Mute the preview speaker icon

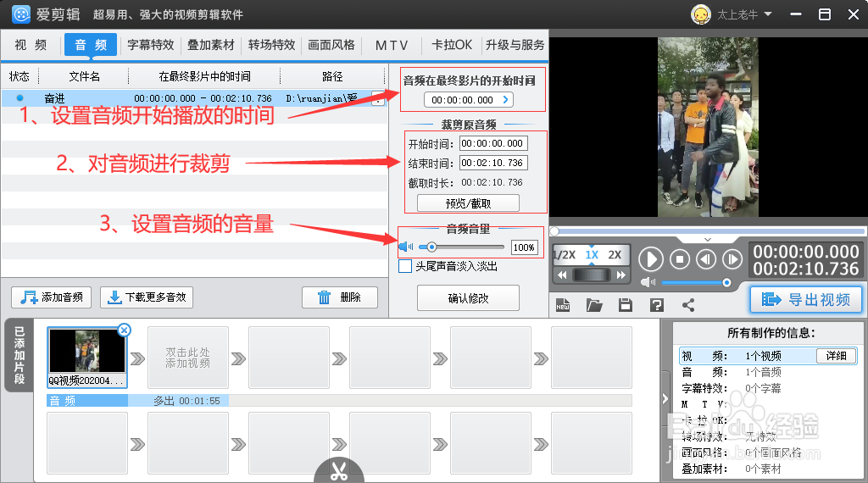pos(648,283)
